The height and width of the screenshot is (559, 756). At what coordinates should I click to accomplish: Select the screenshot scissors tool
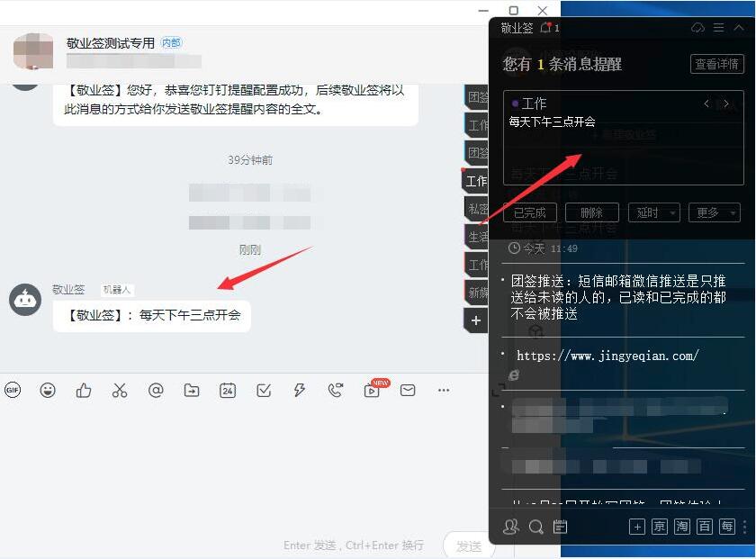coord(120,390)
